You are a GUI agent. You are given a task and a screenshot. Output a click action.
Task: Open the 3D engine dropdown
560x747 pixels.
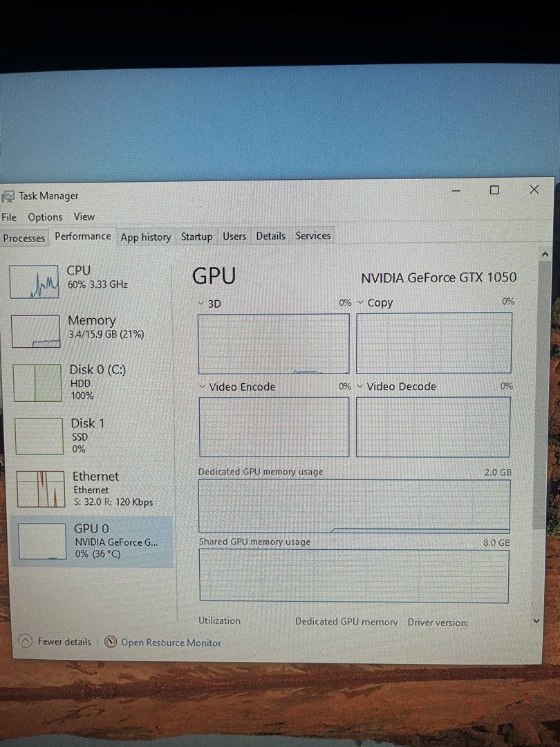point(201,304)
